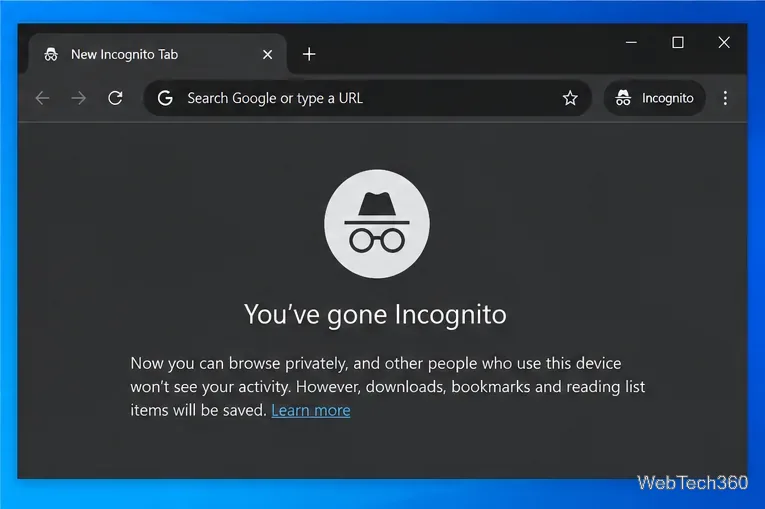Screen dimensions: 765x509
Task: Close the New Incognito Tab
Action: [x=267, y=54]
